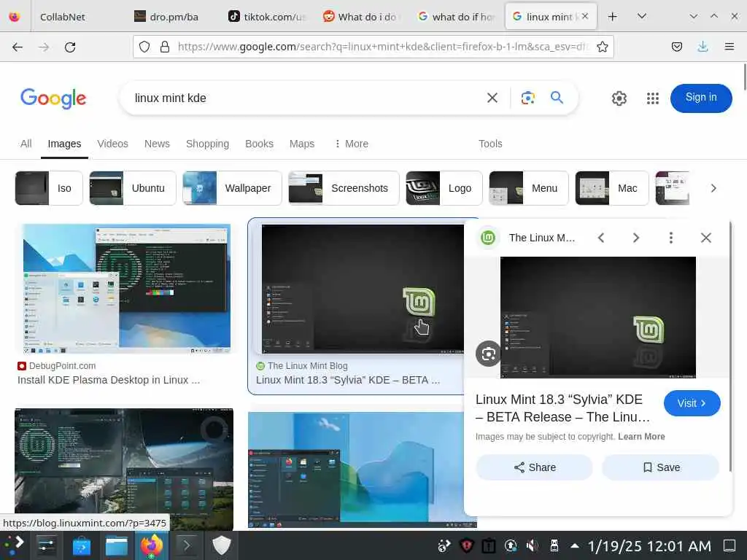Open volume control in system tray
The height and width of the screenshot is (560, 747).
tap(532, 545)
